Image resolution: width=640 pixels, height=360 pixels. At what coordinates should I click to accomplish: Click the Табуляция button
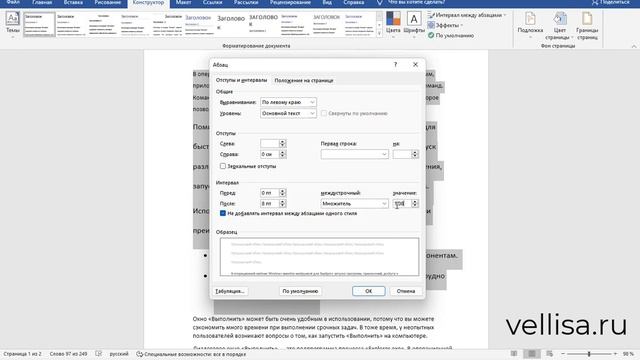coord(230,291)
